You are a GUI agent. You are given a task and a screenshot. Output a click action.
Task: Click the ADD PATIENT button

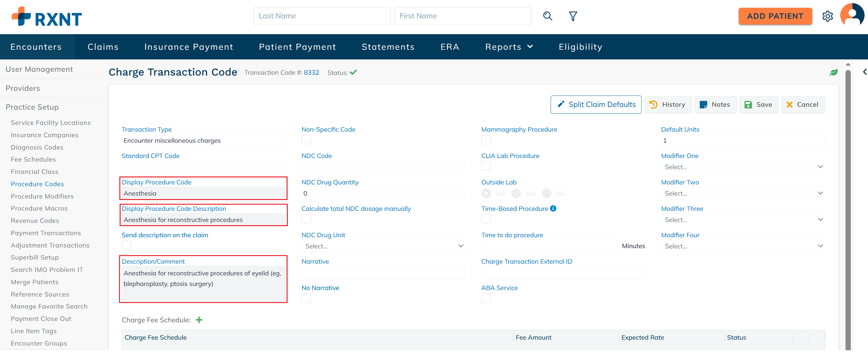click(775, 16)
